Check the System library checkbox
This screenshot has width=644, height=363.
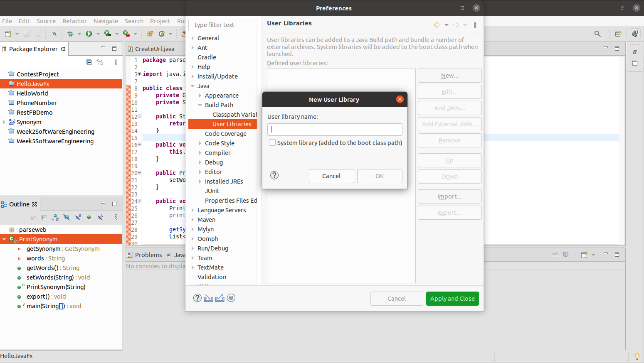(x=272, y=142)
